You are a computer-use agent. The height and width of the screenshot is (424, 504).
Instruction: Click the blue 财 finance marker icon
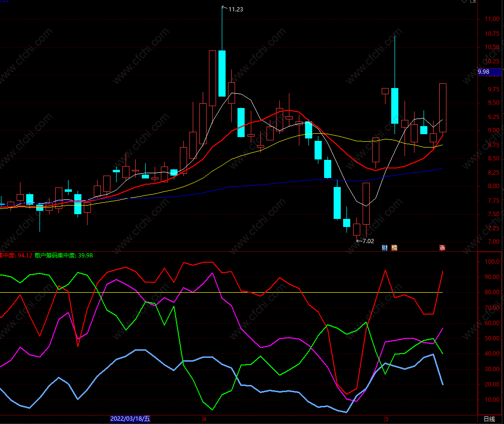pyautogui.click(x=385, y=247)
